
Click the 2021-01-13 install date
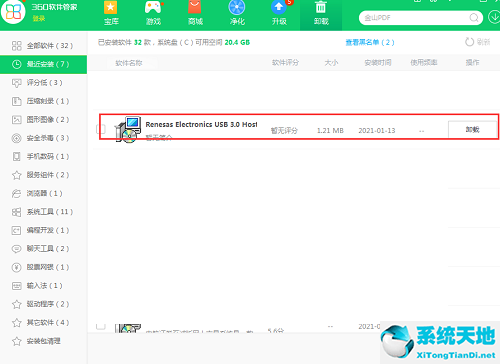(x=377, y=130)
